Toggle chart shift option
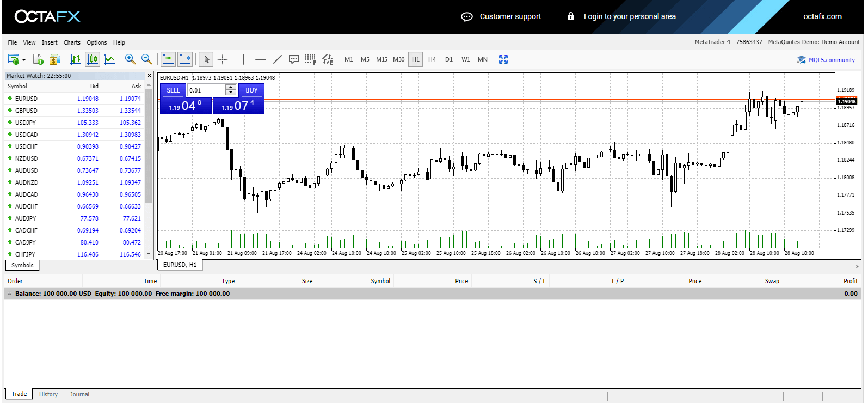 pos(185,59)
